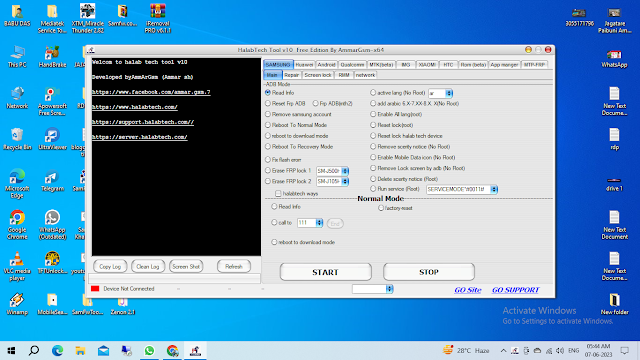Select ADB Mode Read Info radio
Image resolution: width=640 pixels, height=360 pixels.
click(x=268, y=93)
